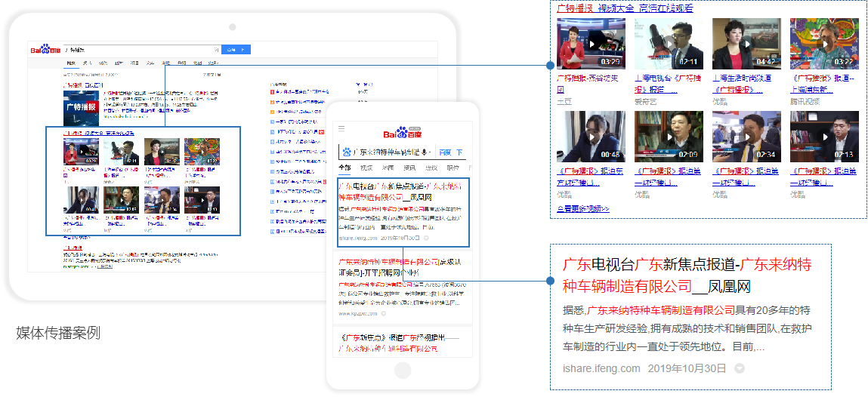
Task: Click the 百度一下 button on the phone
Action: [x=450, y=152]
